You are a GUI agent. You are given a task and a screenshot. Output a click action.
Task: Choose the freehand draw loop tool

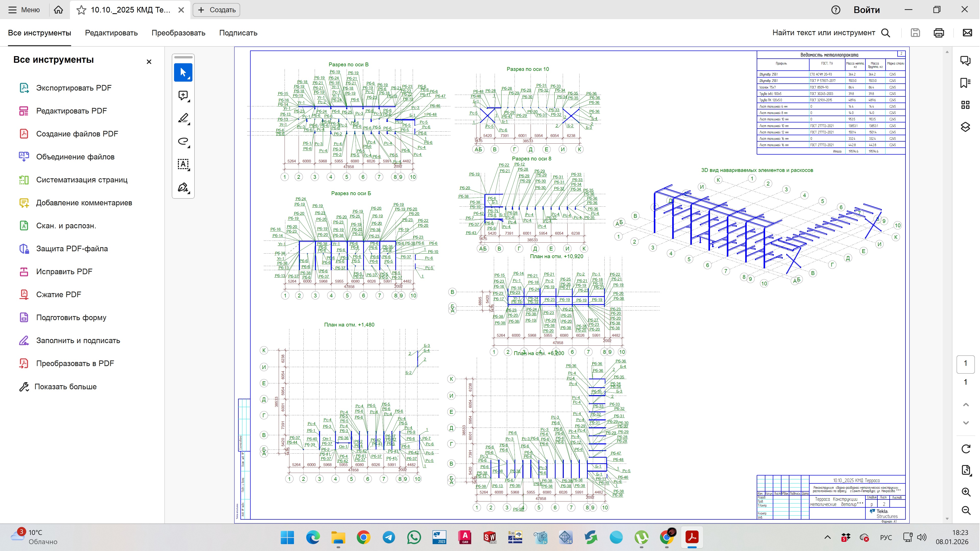tap(183, 142)
